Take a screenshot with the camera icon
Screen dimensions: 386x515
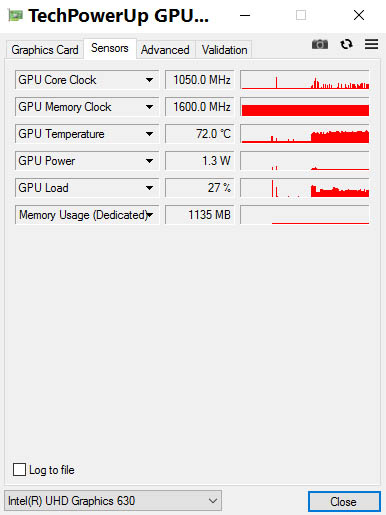tap(320, 44)
